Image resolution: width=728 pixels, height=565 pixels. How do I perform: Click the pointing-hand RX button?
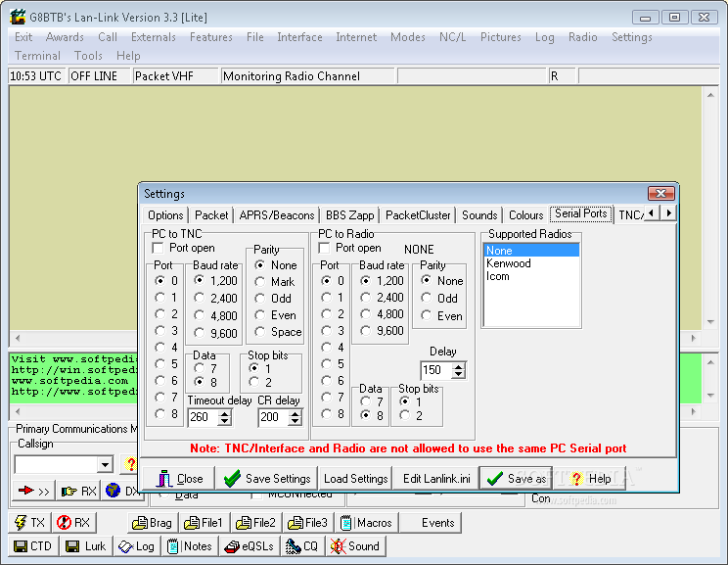[x=78, y=491]
